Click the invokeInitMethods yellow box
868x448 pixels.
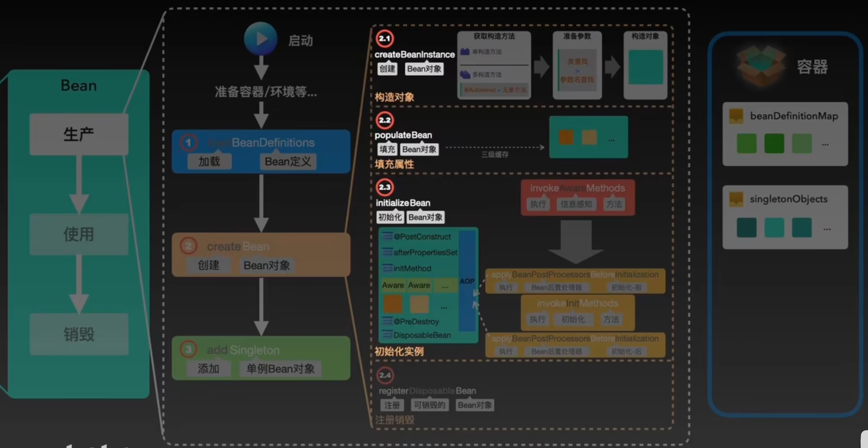click(x=577, y=312)
